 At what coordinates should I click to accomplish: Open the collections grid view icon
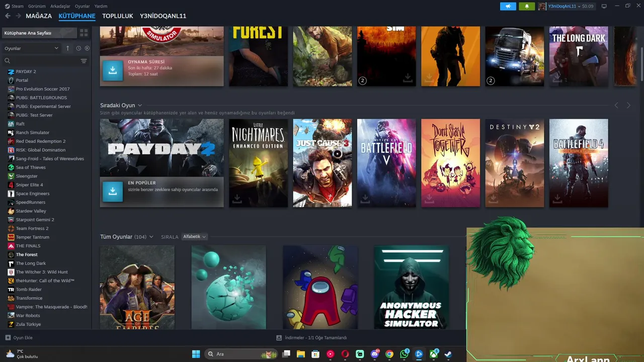(84, 33)
